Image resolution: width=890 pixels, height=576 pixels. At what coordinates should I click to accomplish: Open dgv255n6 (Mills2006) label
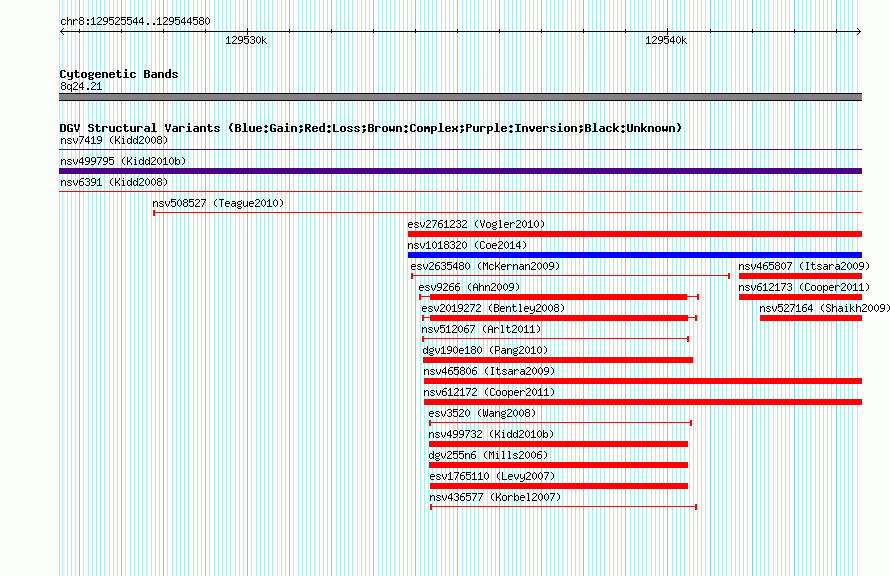pyautogui.click(x=488, y=455)
